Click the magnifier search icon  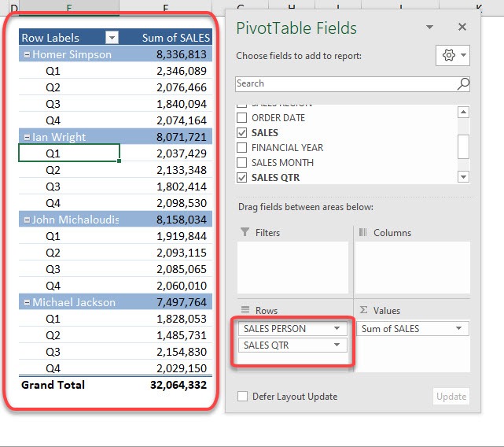pyautogui.click(x=463, y=83)
